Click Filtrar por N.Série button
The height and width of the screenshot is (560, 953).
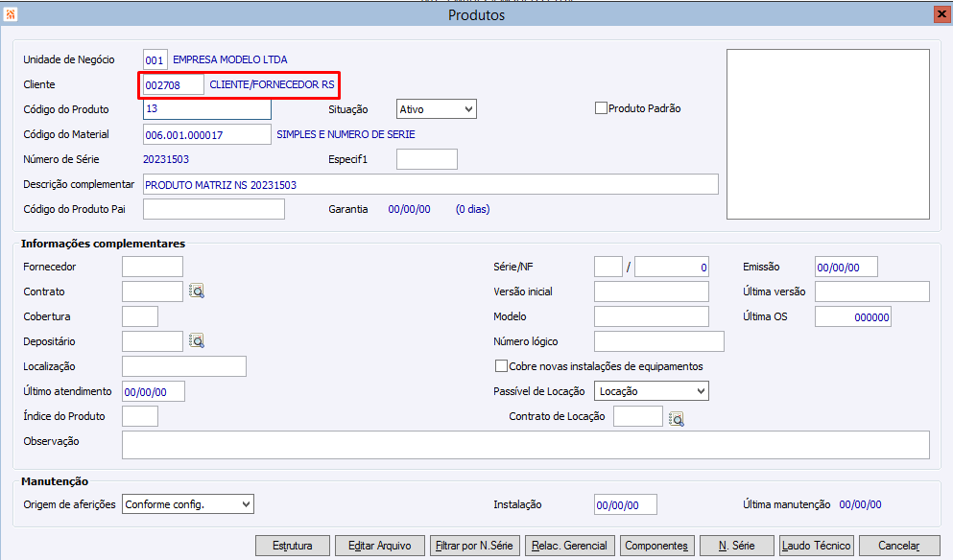click(474, 546)
